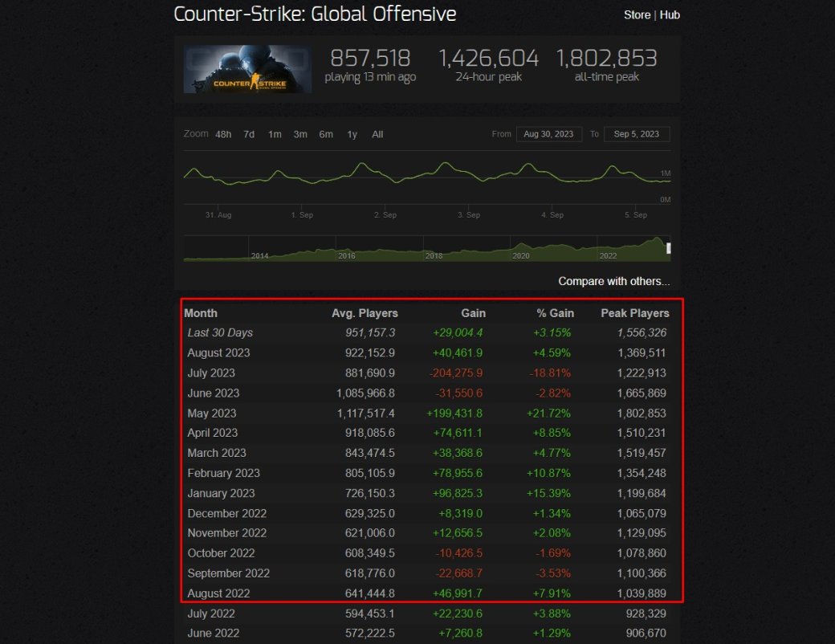Image resolution: width=835 pixels, height=644 pixels.
Task: Click the Counter-Strike: Global Offensive page title
Action: coord(315,14)
